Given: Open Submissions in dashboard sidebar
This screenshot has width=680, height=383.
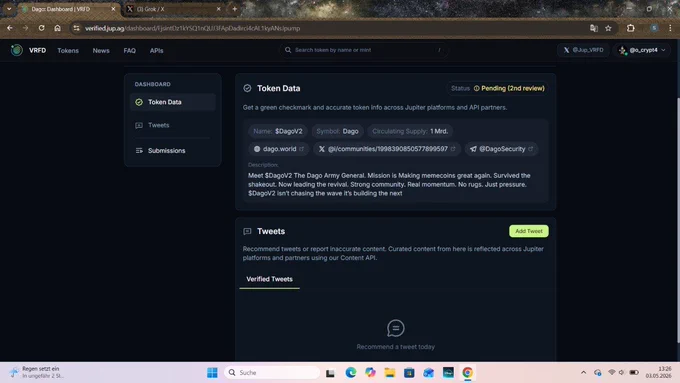Looking at the screenshot, I should click(x=173, y=151).
